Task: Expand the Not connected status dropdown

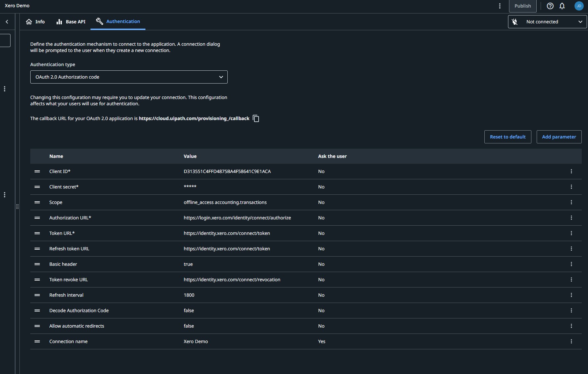Action: coord(547,22)
